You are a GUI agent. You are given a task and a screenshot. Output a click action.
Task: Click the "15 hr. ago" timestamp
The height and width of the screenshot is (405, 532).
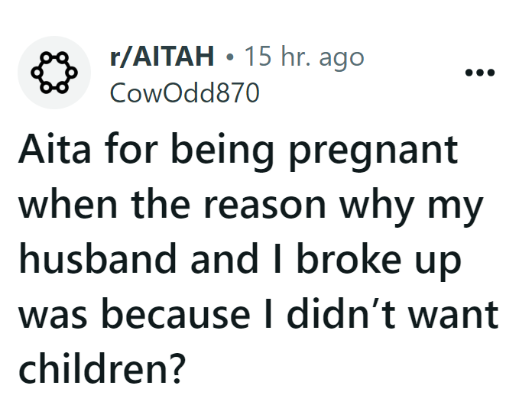tap(303, 57)
